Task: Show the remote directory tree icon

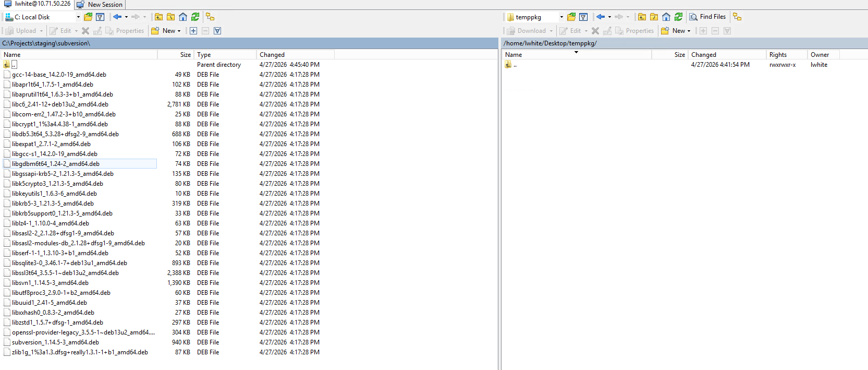Action: pos(737,17)
